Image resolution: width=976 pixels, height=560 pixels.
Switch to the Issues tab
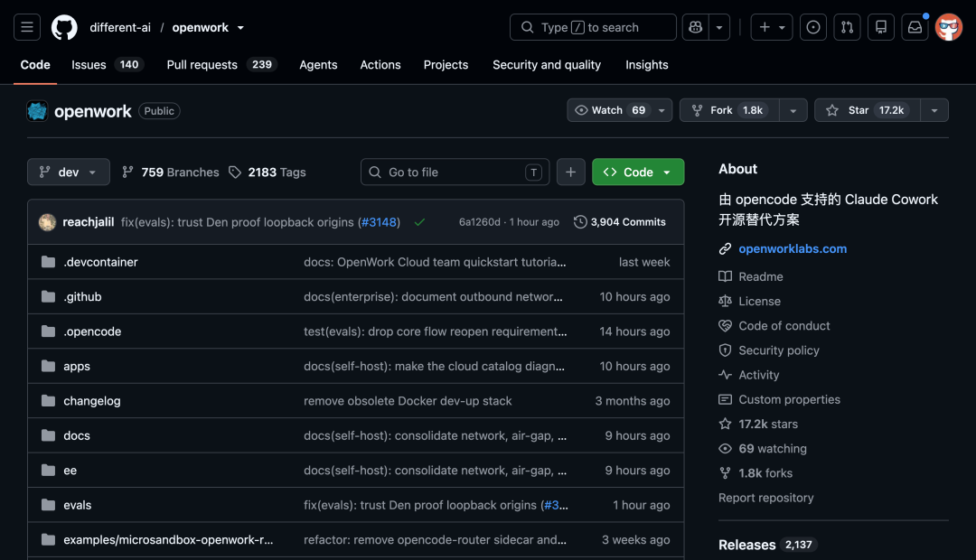coord(108,65)
